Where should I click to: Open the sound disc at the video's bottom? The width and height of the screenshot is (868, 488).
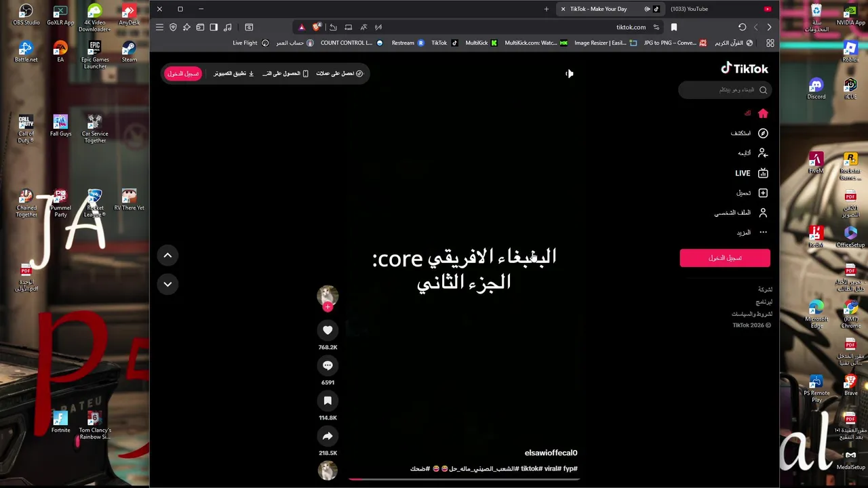click(328, 470)
